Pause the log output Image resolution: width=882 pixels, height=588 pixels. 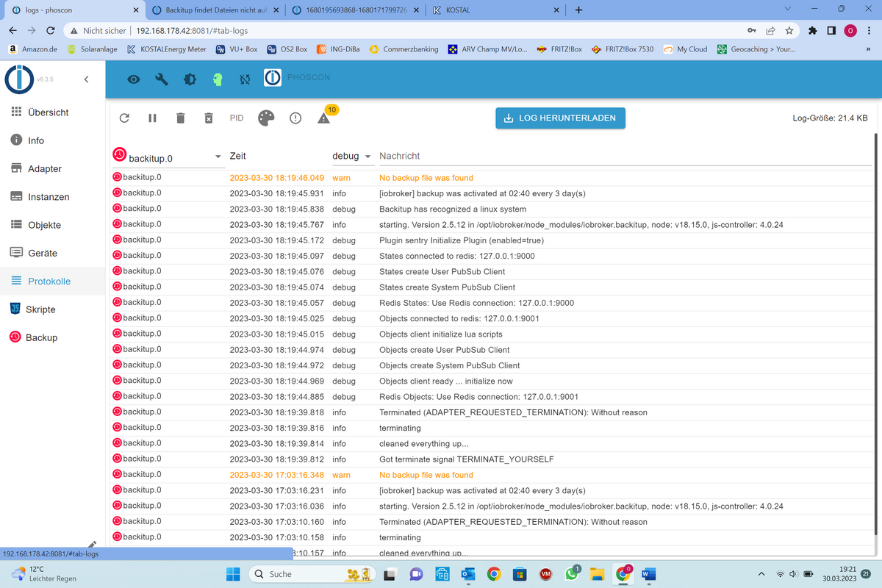click(152, 118)
